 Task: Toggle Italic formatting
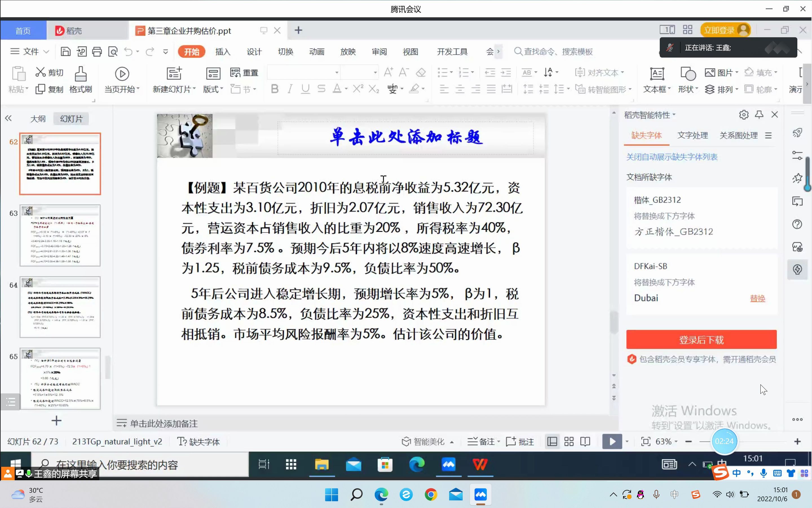[290, 89]
